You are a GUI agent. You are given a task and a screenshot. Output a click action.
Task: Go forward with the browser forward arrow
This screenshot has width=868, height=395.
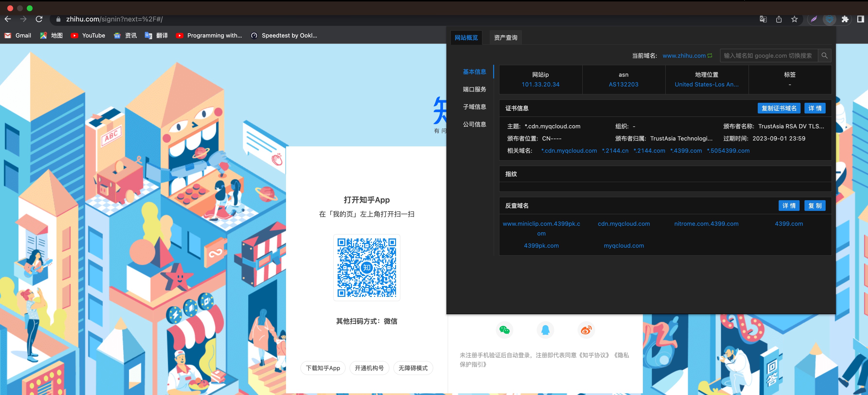23,19
